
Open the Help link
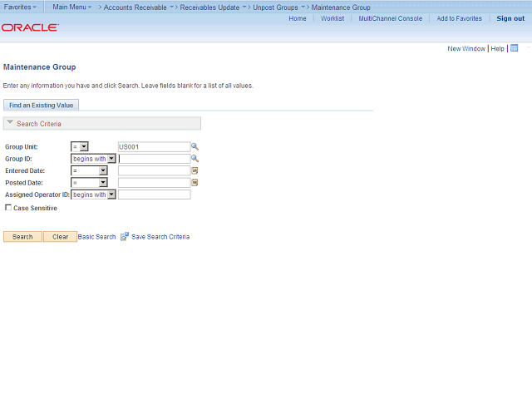click(x=497, y=48)
